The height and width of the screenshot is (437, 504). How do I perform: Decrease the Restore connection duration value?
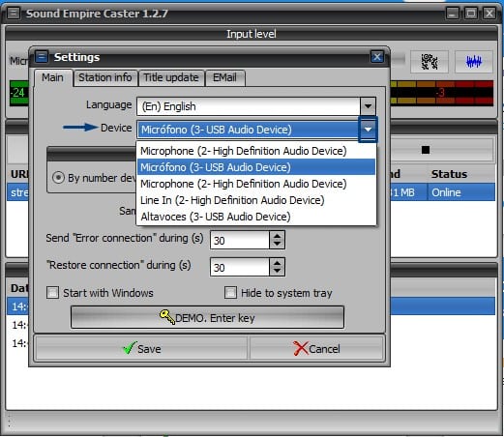277,272
